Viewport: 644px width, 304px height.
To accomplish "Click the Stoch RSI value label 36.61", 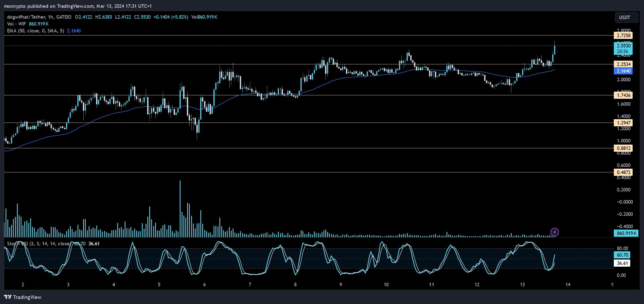I will pyautogui.click(x=622, y=263).
